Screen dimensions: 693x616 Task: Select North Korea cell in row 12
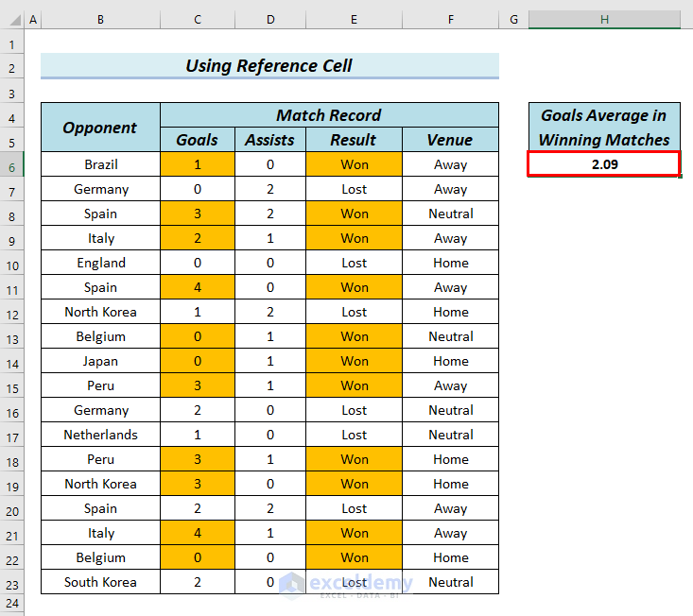(100, 312)
